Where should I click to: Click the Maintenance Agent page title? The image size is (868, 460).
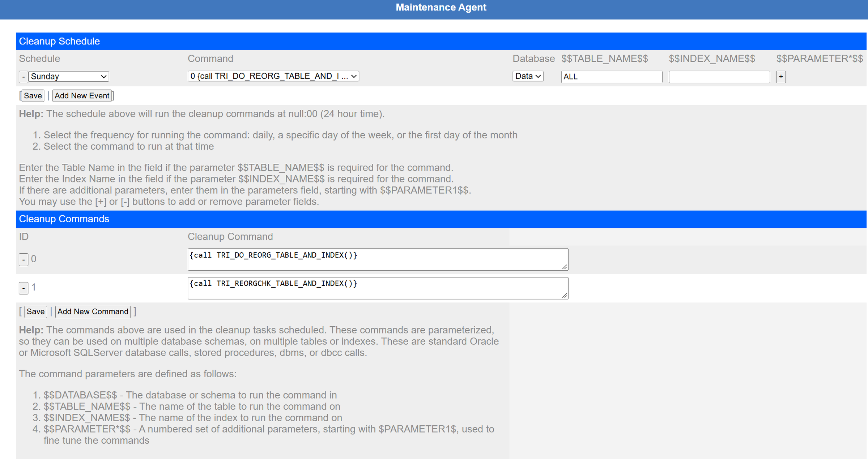441,8
